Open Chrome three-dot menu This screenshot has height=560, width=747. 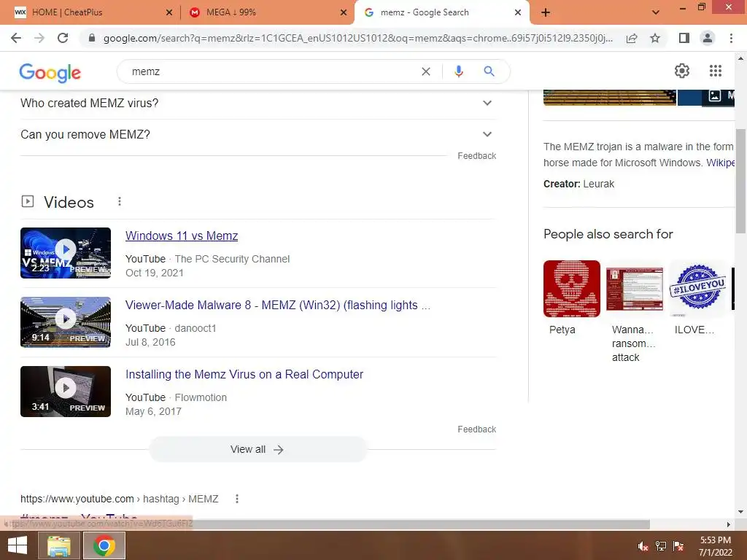pyautogui.click(x=731, y=38)
